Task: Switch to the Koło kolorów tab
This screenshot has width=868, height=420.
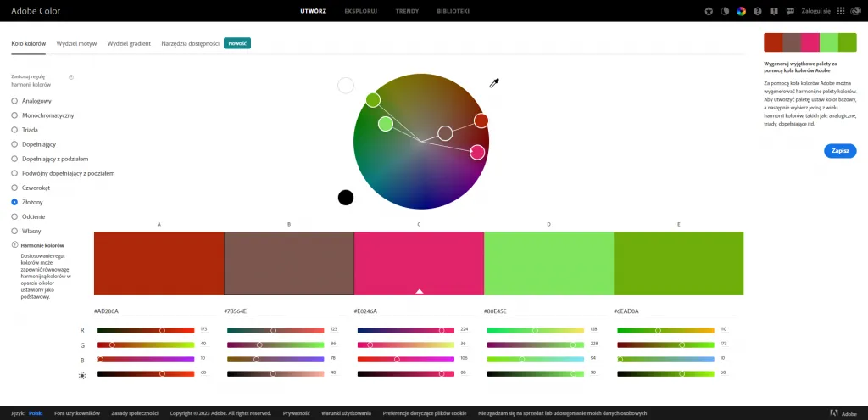Action: coord(28,43)
